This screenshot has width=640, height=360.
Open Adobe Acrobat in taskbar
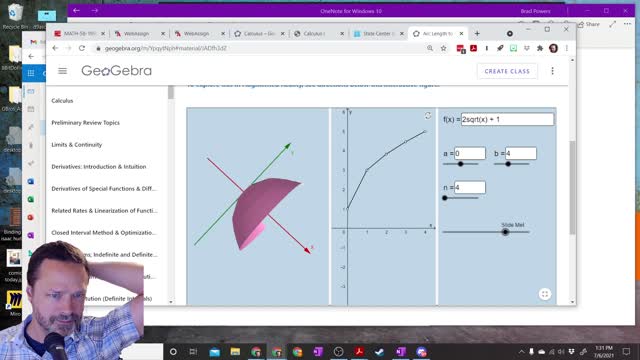(x=359, y=351)
